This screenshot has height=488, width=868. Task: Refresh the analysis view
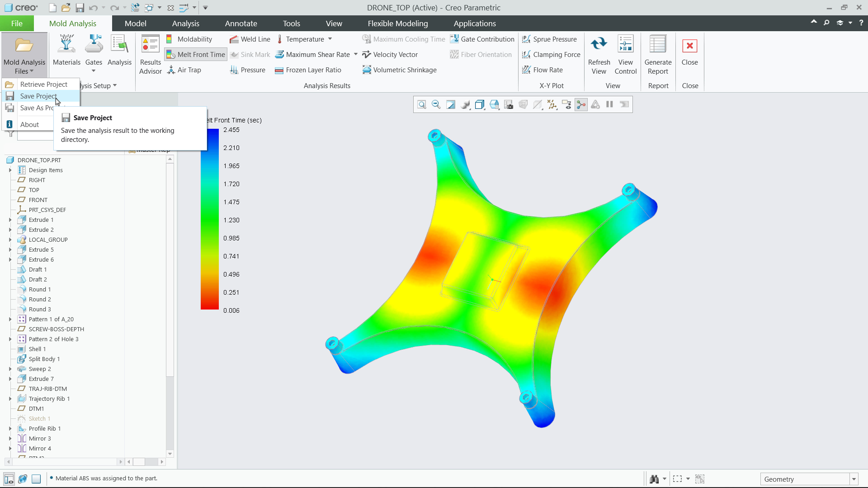click(599, 54)
